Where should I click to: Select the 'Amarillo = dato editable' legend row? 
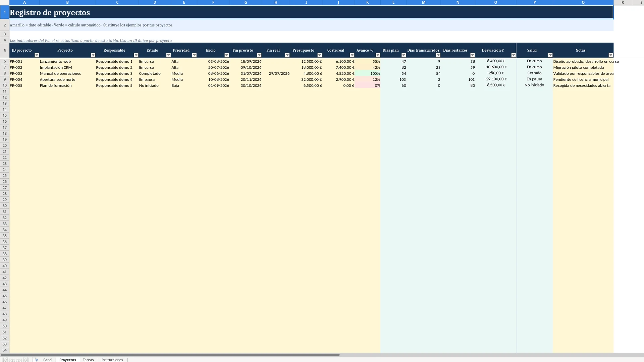pos(311,25)
